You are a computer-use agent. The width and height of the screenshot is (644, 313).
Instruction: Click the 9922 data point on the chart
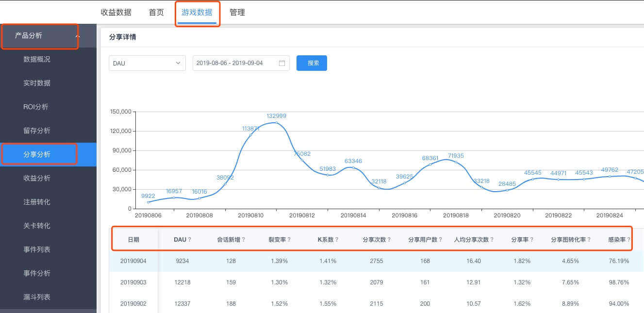point(149,202)
